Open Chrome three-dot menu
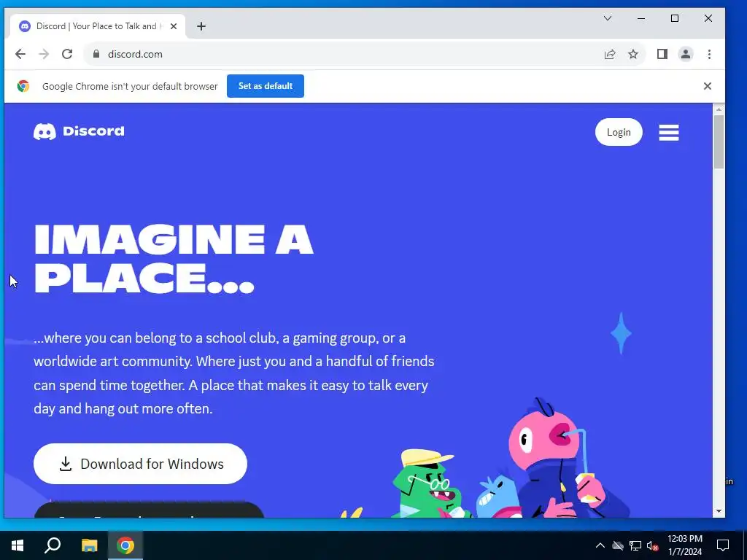Image resolution: width=747 pixels, height=560 pixels. pos(709,54)
